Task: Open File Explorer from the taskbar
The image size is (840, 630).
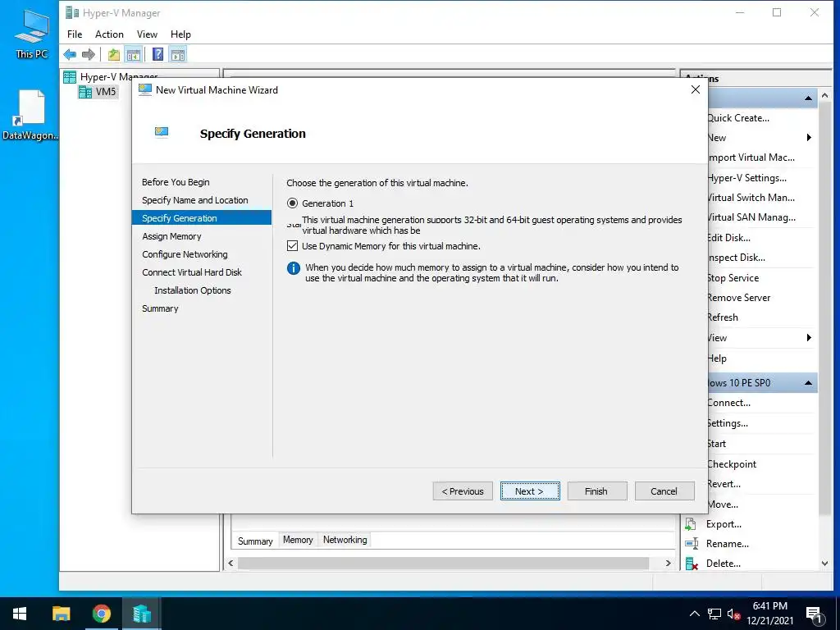Action: (61, 614)
